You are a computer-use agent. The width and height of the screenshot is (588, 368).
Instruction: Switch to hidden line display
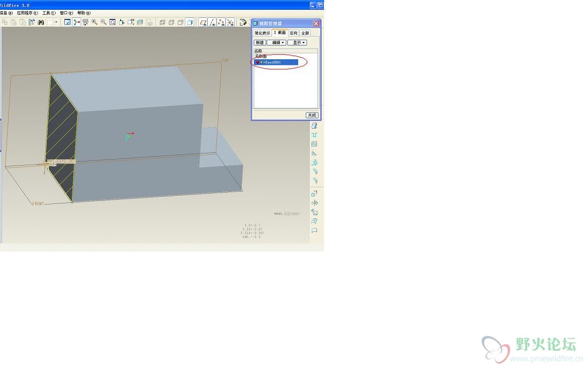click(171, 22)
